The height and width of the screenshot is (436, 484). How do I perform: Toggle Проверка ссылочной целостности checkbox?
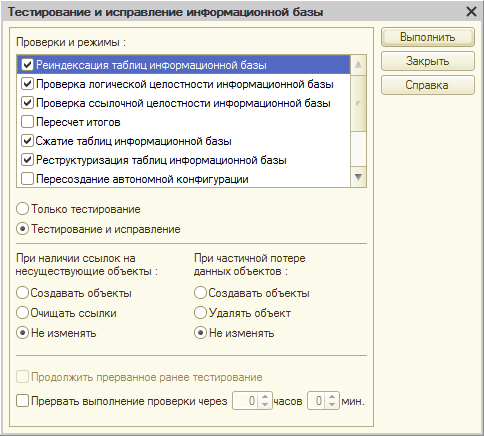coord(27,103)
